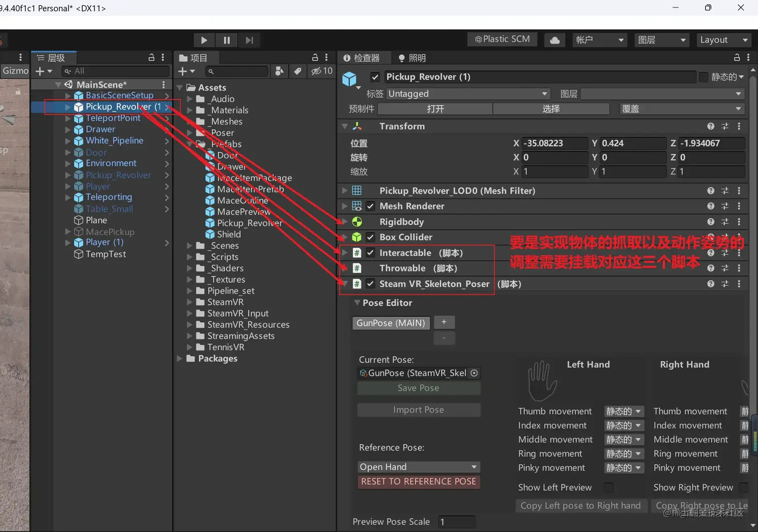
Task: Open the Layout dropdown
Action: tap(723, 40)
